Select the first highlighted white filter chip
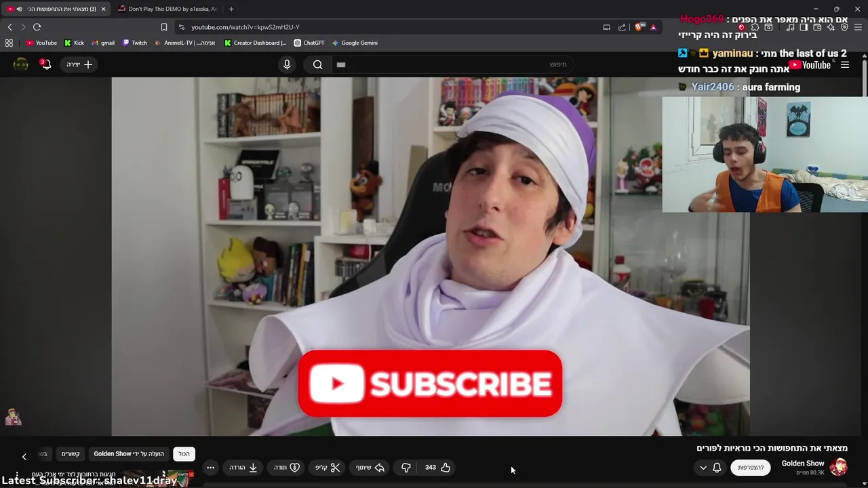Image resolution: width=868 pixels, height=488 pixels. click(184, 454)
